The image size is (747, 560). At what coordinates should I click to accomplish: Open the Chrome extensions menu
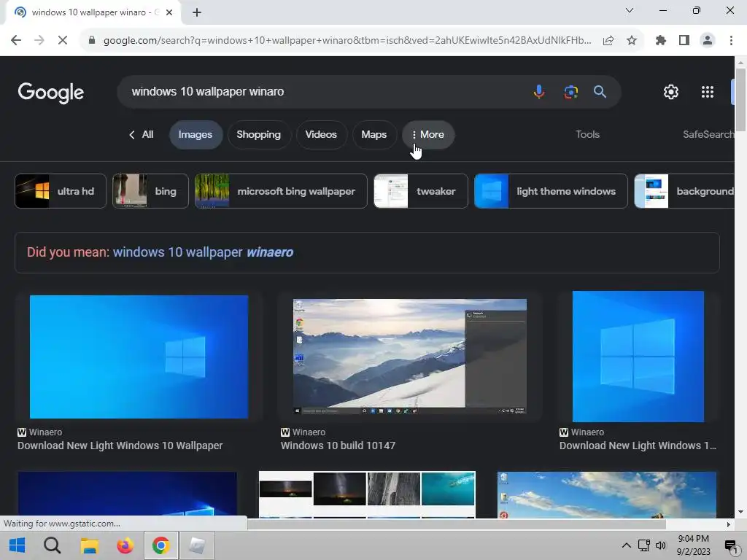pos(661,41)
